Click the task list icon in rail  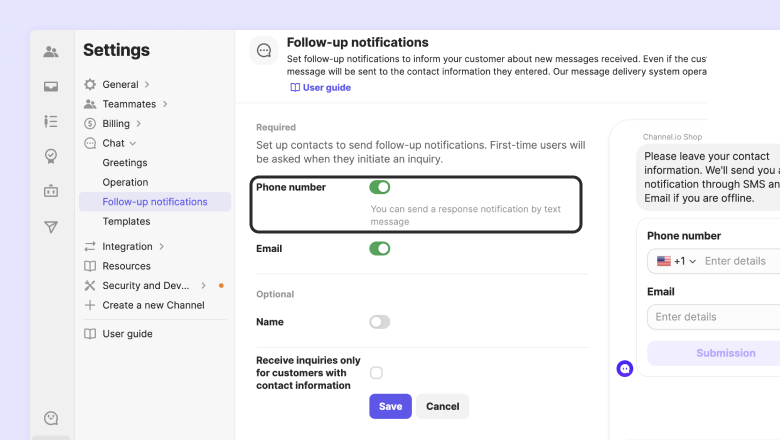[x=51, y=121]
